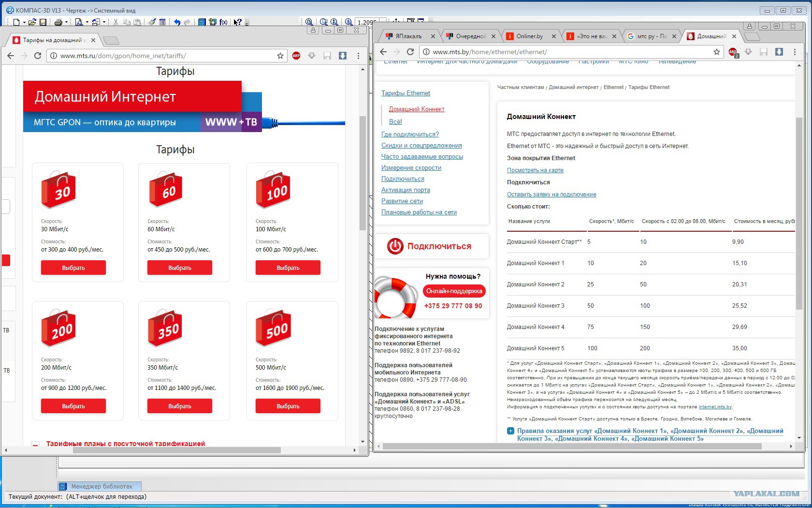Close 'Тарифы на домашний' tab
Image resolution: width=812 pixels, height=508 pixels.
[x=93, y=40]
